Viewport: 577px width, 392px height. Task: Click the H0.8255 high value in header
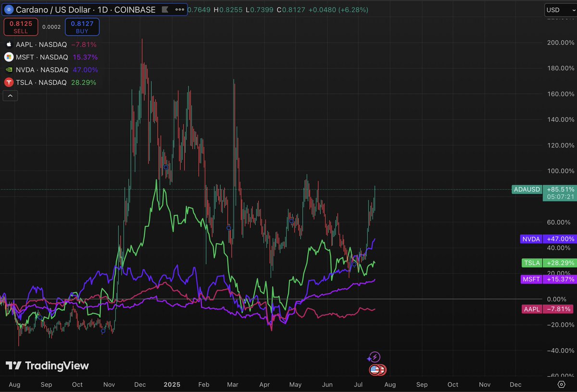tap(227, 9)
